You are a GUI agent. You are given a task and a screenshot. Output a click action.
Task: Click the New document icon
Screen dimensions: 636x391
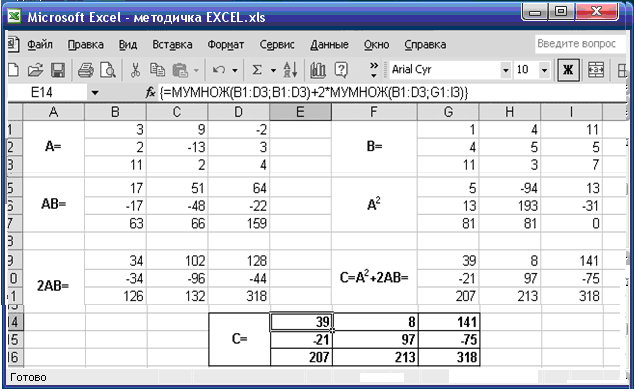[x=13, y=70]
